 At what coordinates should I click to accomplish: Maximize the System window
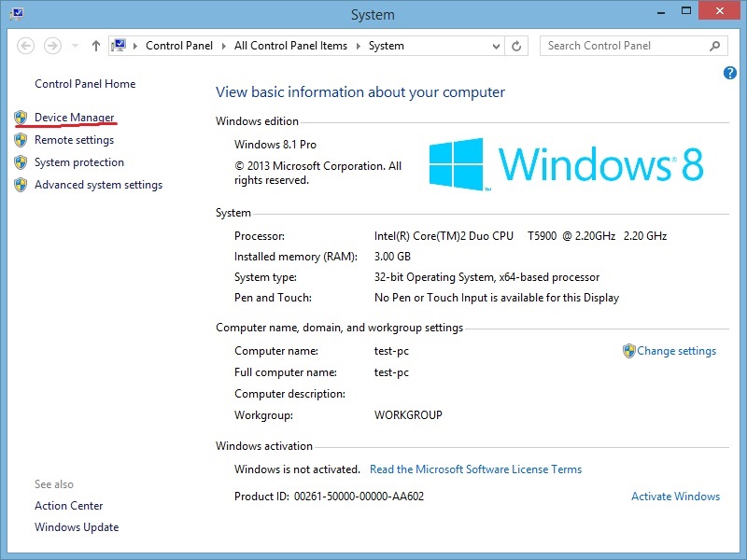[x=686, y=11]
